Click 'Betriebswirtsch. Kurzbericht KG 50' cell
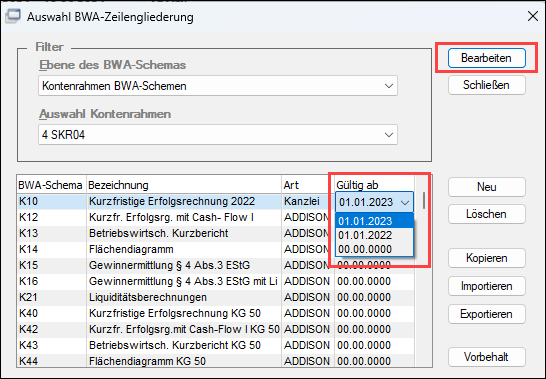Image resolution: width=546 pixels, height=379 pixels. [184, 346]
